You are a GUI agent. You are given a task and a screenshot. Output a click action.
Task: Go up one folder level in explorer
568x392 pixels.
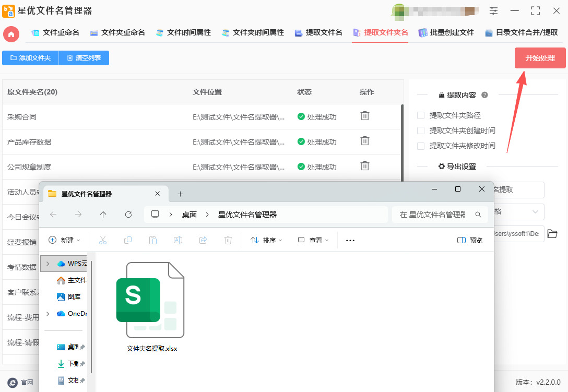[x=103, y=215]
